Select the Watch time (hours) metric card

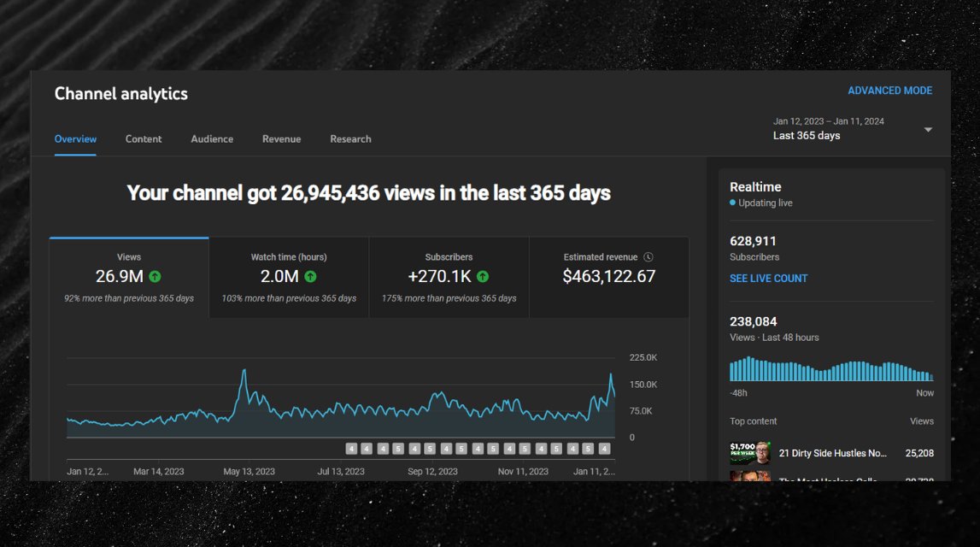[289, 278]
